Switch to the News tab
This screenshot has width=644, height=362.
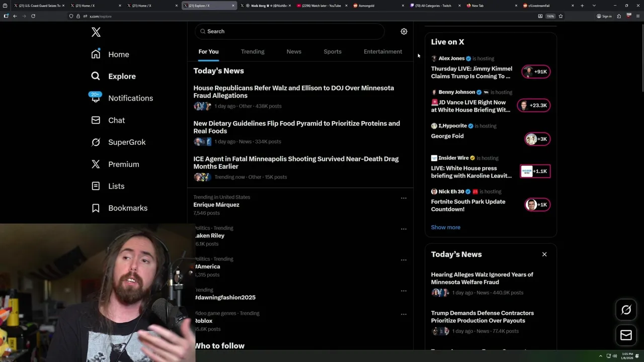pos(294,52)
